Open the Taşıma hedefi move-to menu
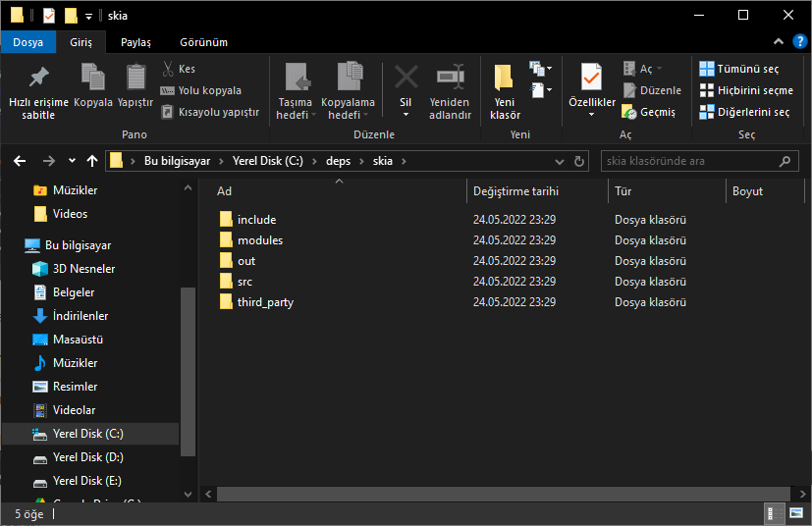This screenshot has width=812, height=526. click(296, 92)
